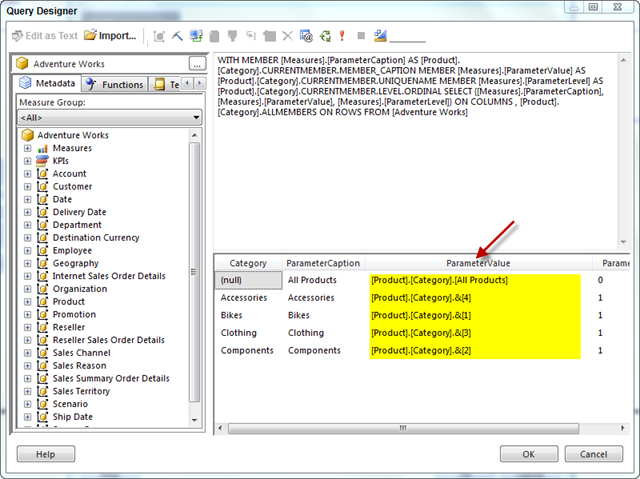Click inside the MDX query text area
640x479 pixels.
416,151
